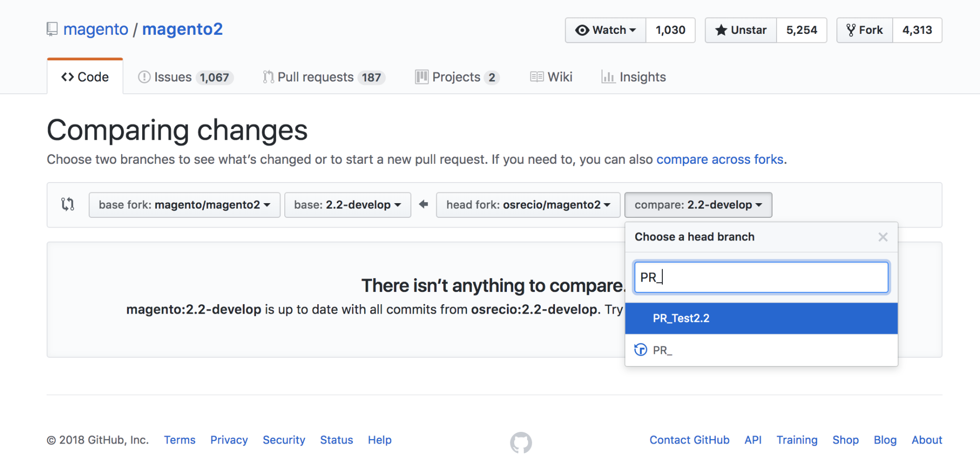Open the Help footer link
Screen dimensions: 980x475
pyautogui.click(x=380, y=440)
